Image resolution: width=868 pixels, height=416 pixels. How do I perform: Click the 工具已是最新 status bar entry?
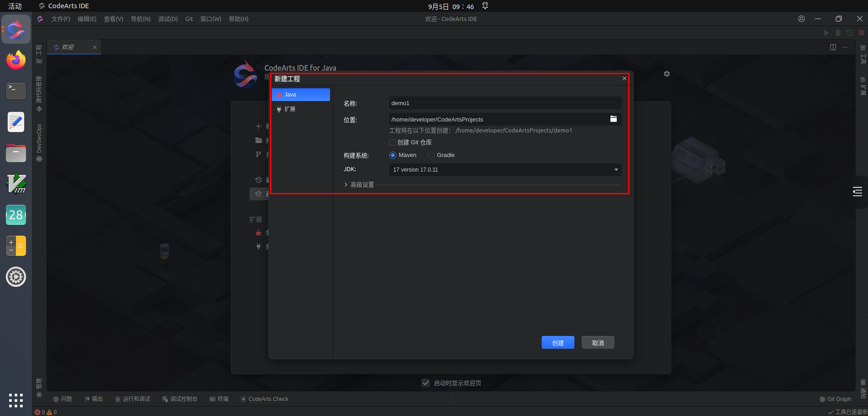[x=848, y=412]
